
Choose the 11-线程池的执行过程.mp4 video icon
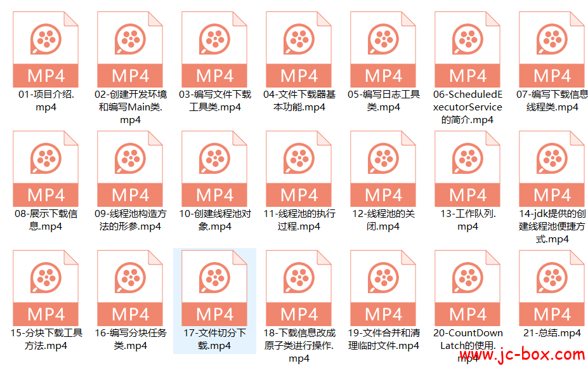pos(299,169)
